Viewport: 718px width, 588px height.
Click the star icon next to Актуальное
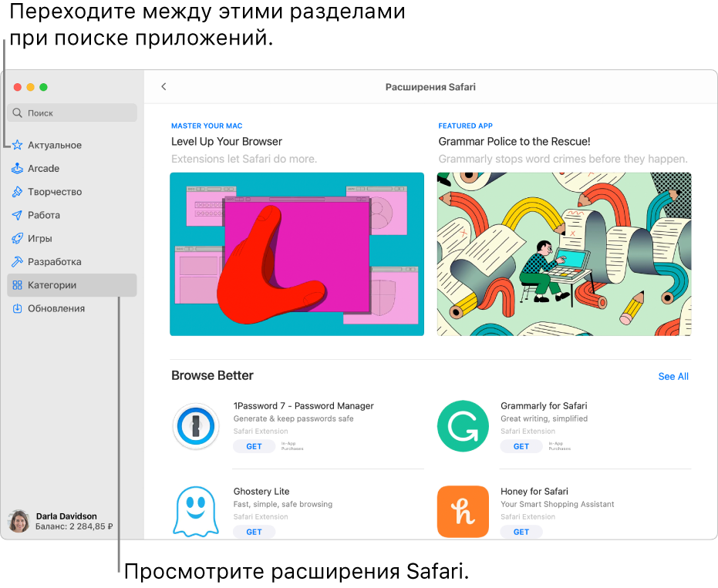click(18, 145)
